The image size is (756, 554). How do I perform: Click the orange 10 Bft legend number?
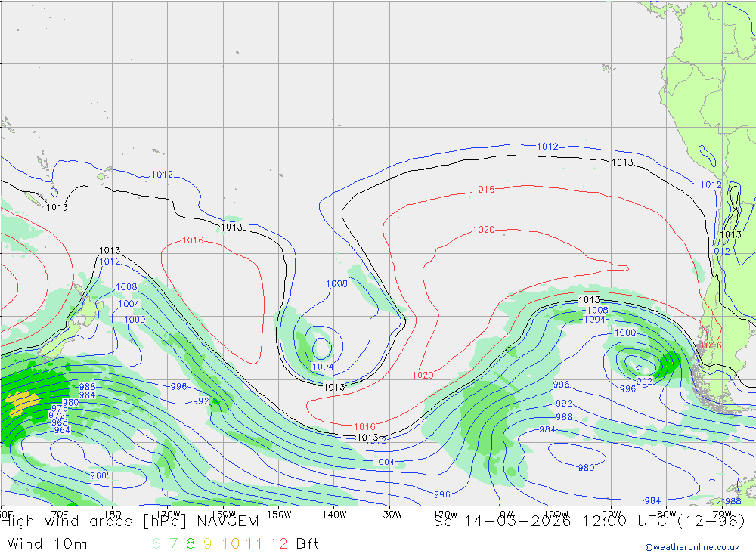click(x=231, y=544)
